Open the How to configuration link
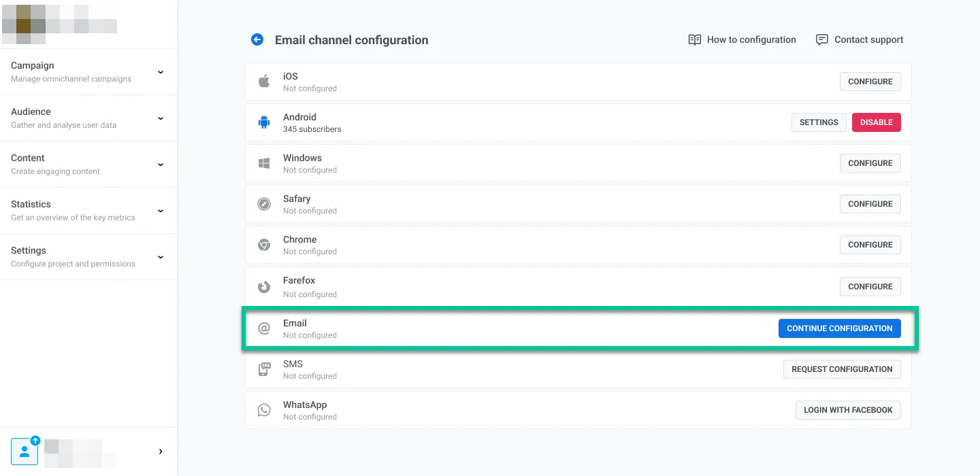 click(742, 40)
